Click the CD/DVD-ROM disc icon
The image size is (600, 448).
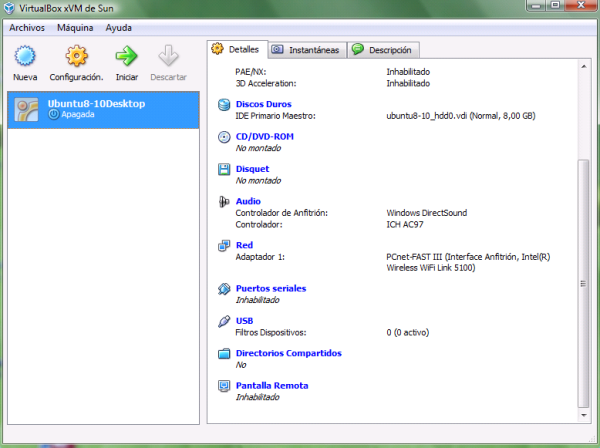tap(225, 137)
